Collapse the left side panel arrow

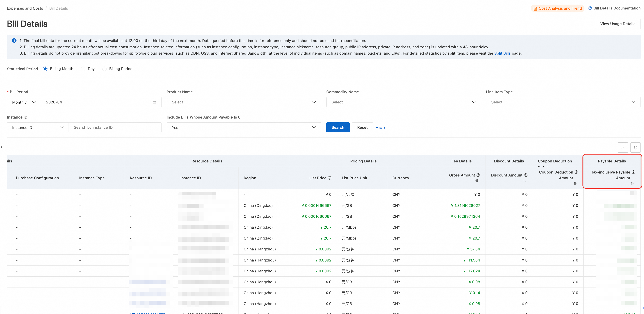[x=2, y=147]
